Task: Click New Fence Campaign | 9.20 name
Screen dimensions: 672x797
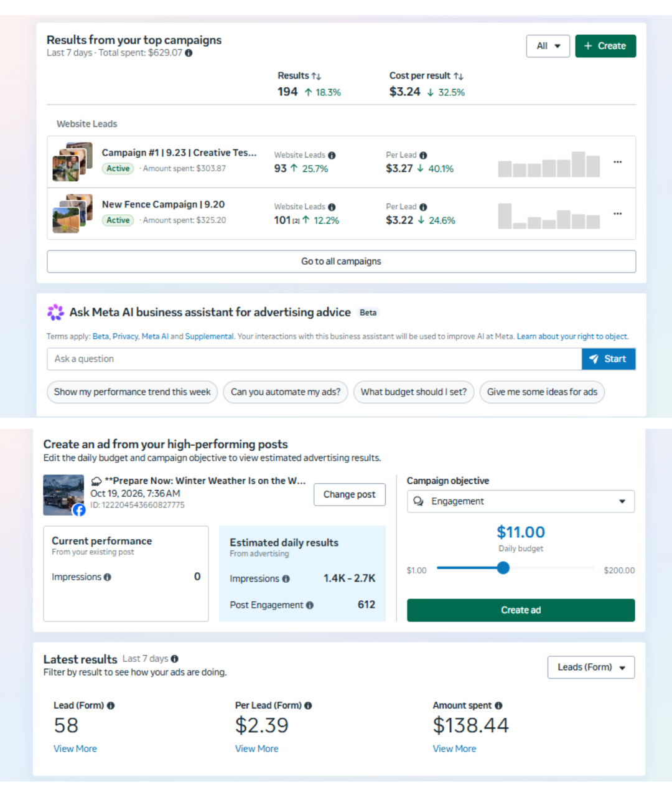Action: [164, 205]
